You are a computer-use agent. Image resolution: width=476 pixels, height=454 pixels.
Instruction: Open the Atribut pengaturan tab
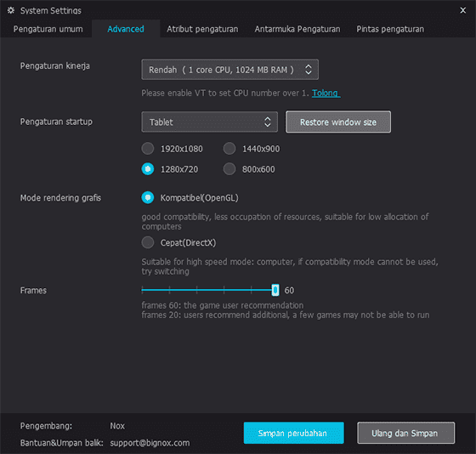pos(202,29)
